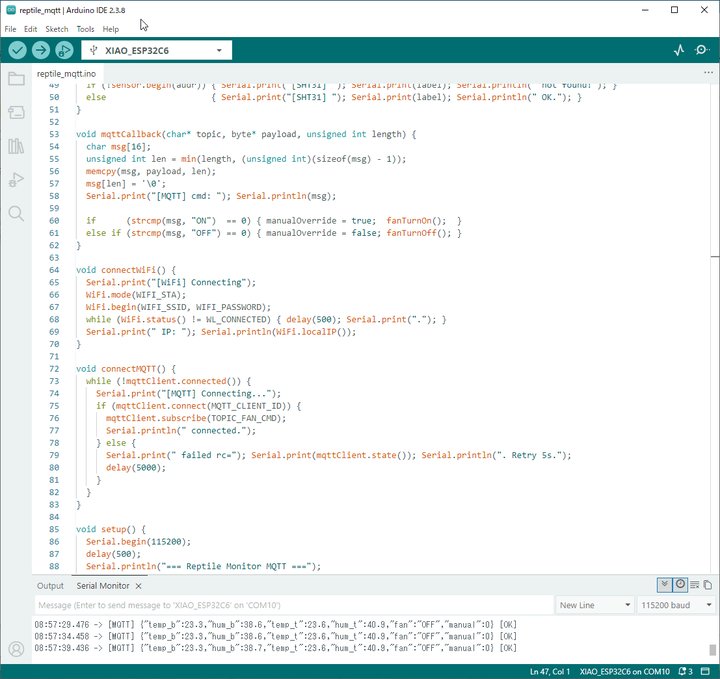Click line number 85 in the gutter
The width and height of the screenshot is (720, 679).
[54, 529]
